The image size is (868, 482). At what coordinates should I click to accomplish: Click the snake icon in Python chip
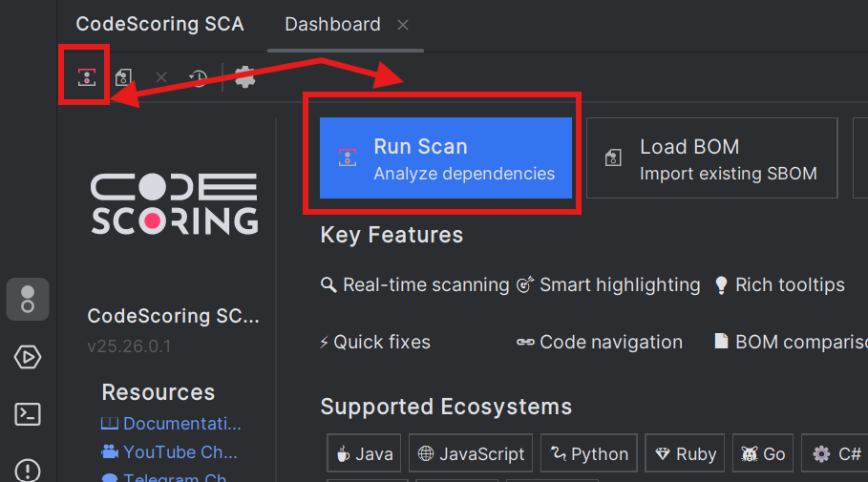[x=558, y=453]
